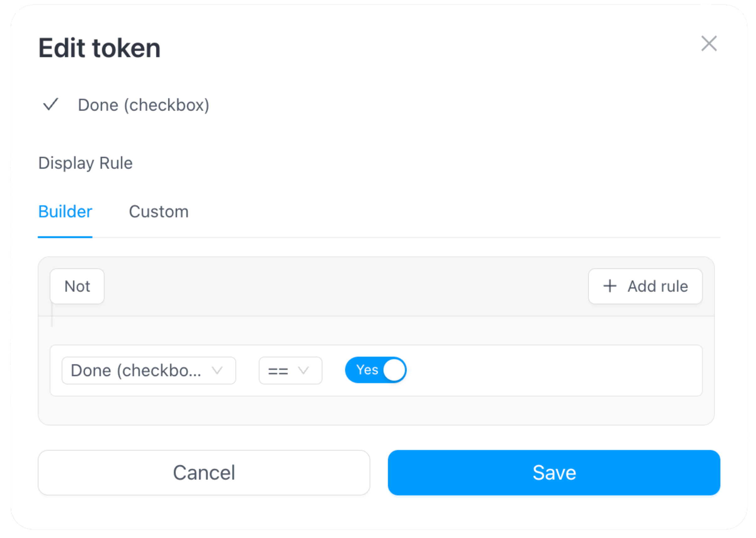Add a new rule with Add rule
Screen dimensions: 756x538
tap(645, 286)
